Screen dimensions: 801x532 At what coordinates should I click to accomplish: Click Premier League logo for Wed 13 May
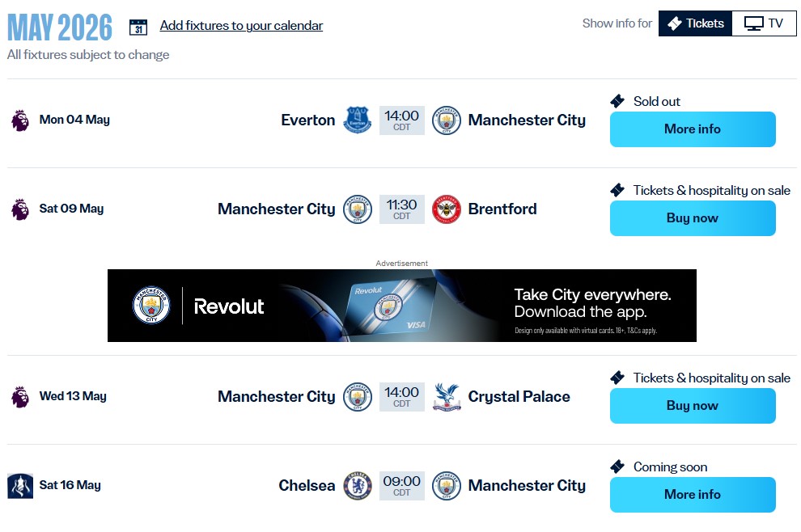pyautogui.click(x=20, y=397)
